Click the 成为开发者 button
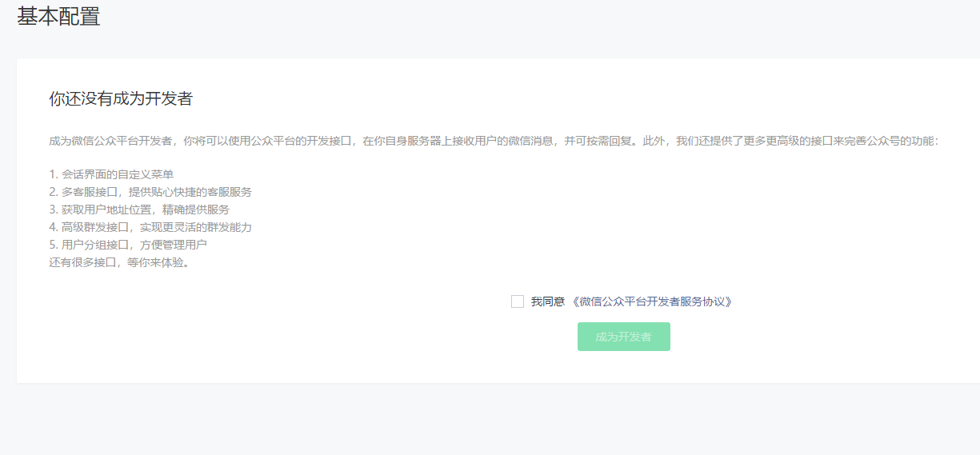This screenshot has height=455, width=980. [624, 337]
